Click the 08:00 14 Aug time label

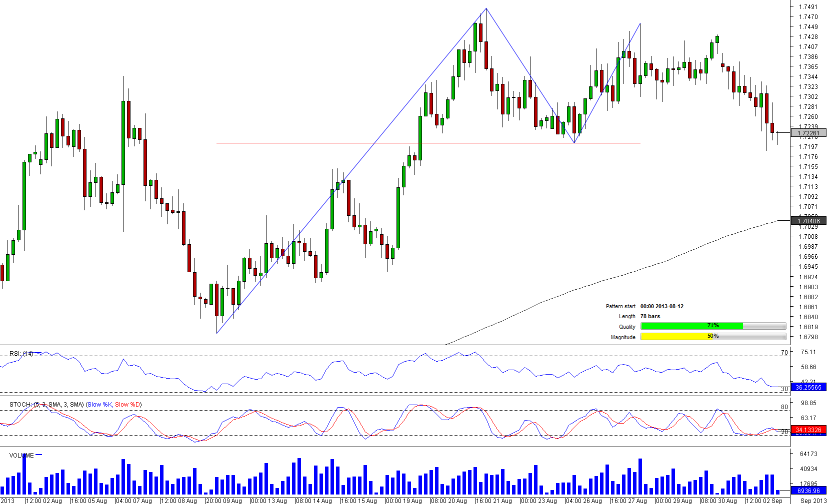click(313, 501)
